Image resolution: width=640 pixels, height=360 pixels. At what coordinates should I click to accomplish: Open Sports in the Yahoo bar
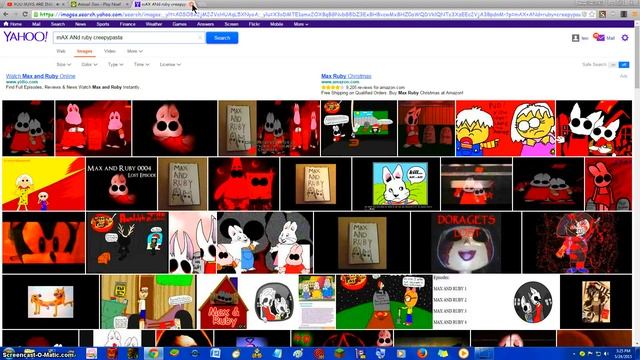click(x=103, y=24)
